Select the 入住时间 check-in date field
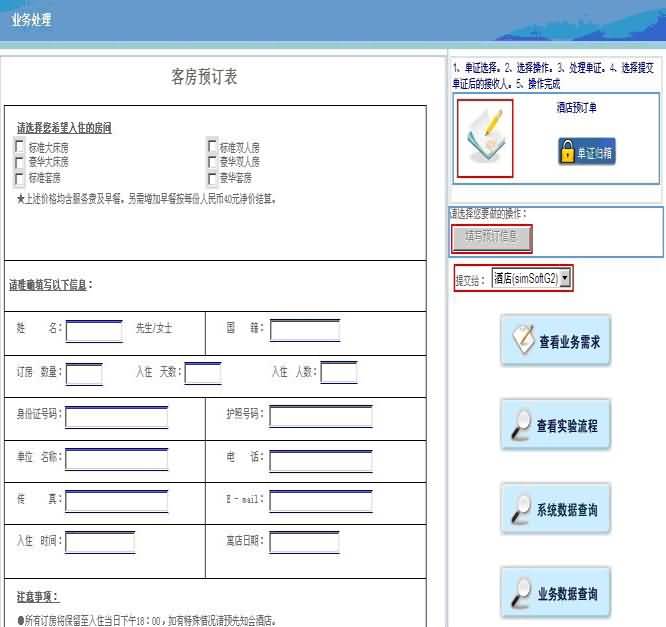Viewport: 666px width, 627px height. tap(99, 542)
